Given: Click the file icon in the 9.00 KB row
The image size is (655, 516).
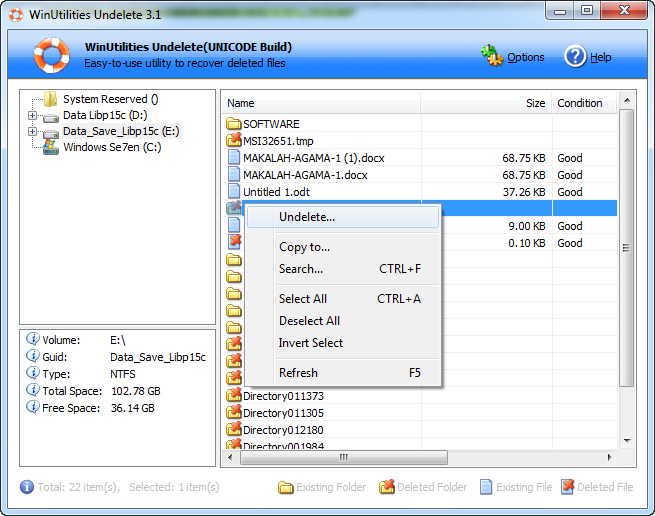Looking at the screenshot, I should (234, 225).
